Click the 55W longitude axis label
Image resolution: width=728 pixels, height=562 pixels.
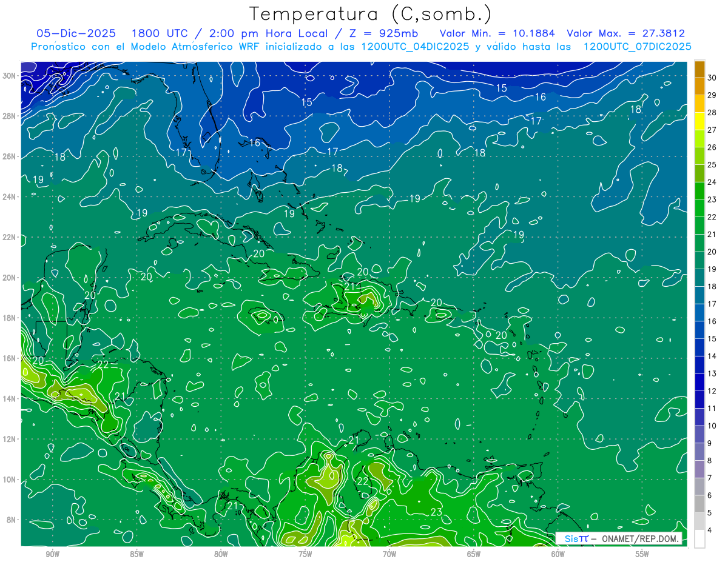tap(642, 555)
